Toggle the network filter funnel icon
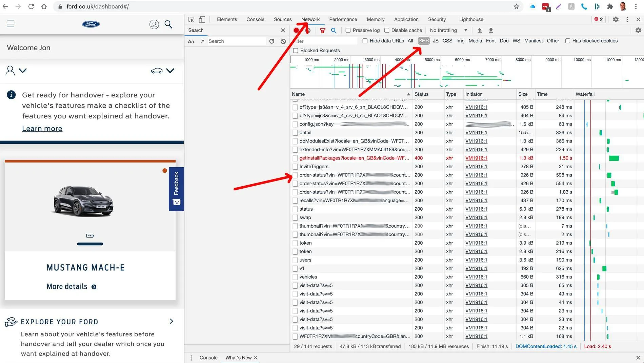The image size is (644, 363). pyautogui.click(x=322, y=31)
